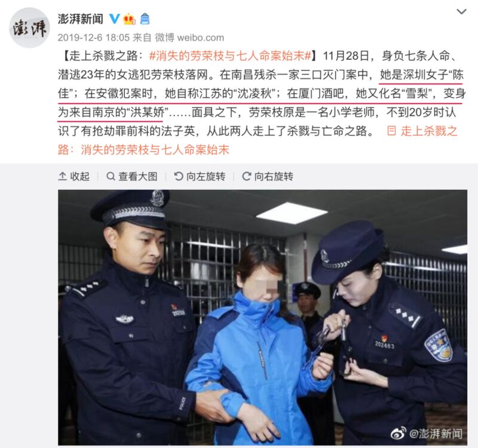478x448 pixels.
Task: Open the 澎湃新闻 profile avatar
Action: (29, 27)
